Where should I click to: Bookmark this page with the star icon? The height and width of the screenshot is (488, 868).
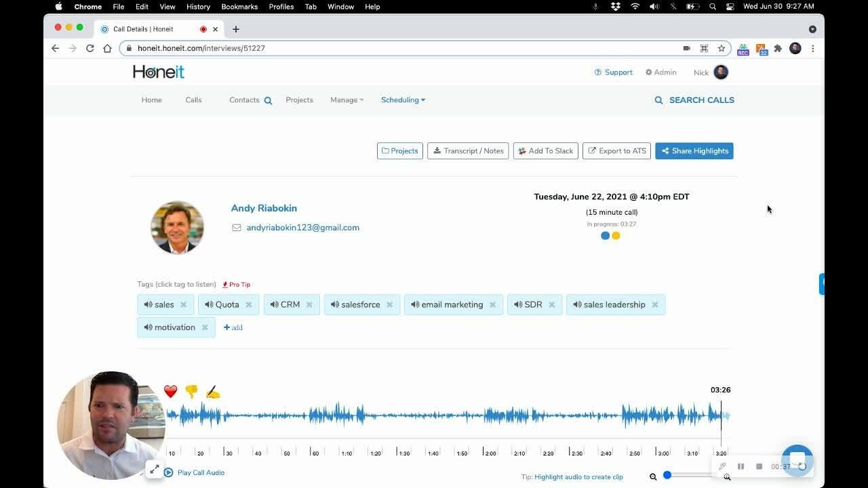coord(722,48)
